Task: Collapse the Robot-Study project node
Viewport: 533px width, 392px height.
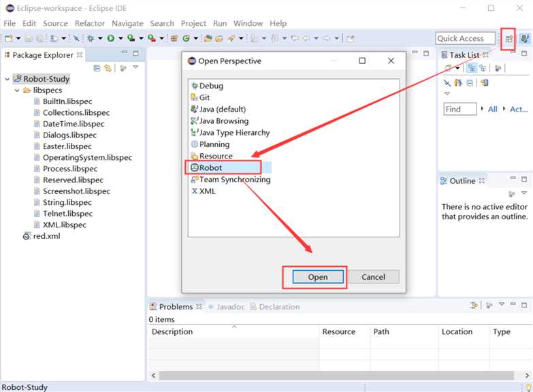Action: [7, 79]
